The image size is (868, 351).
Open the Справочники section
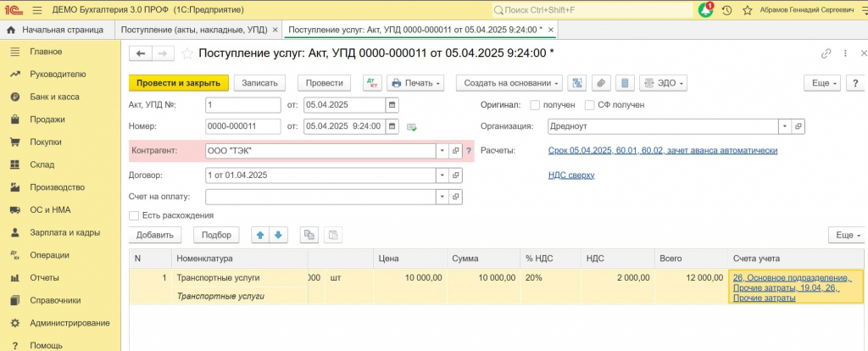(x=55, y=301)
